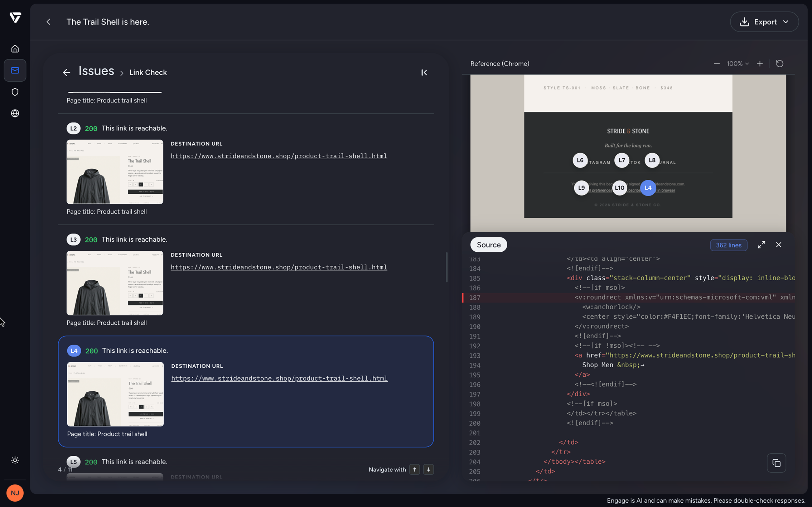Reset the reference preview zoom
Screen dimensions: 812x507
779,64
